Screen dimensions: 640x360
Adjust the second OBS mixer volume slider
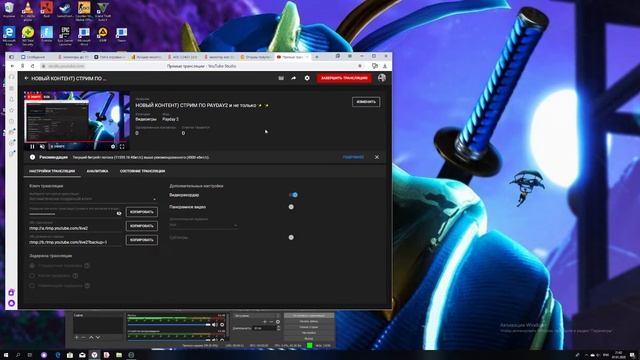coord(169,339)
